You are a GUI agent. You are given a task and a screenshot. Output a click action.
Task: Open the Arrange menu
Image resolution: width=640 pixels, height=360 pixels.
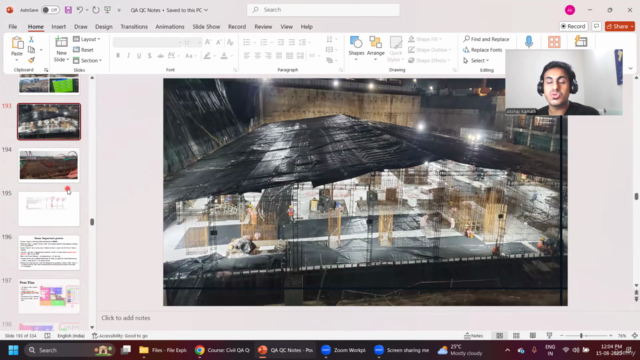376,48
